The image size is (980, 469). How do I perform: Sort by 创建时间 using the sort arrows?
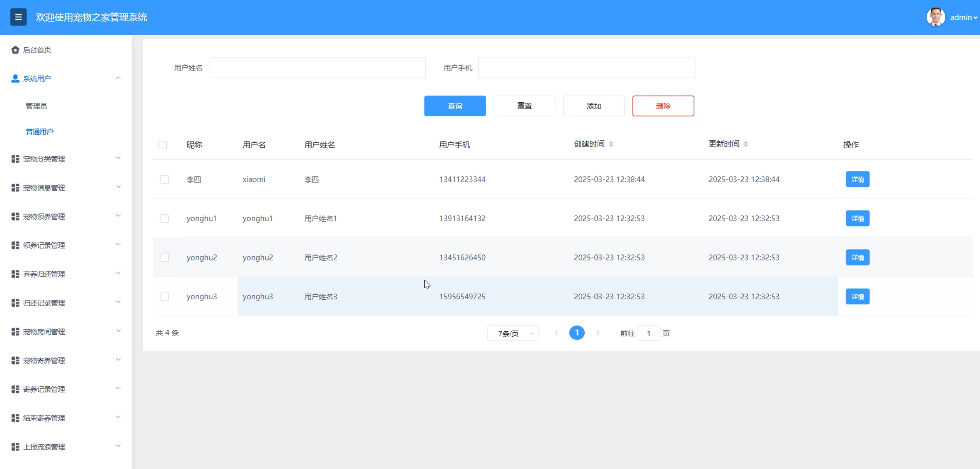click(611, 144)
